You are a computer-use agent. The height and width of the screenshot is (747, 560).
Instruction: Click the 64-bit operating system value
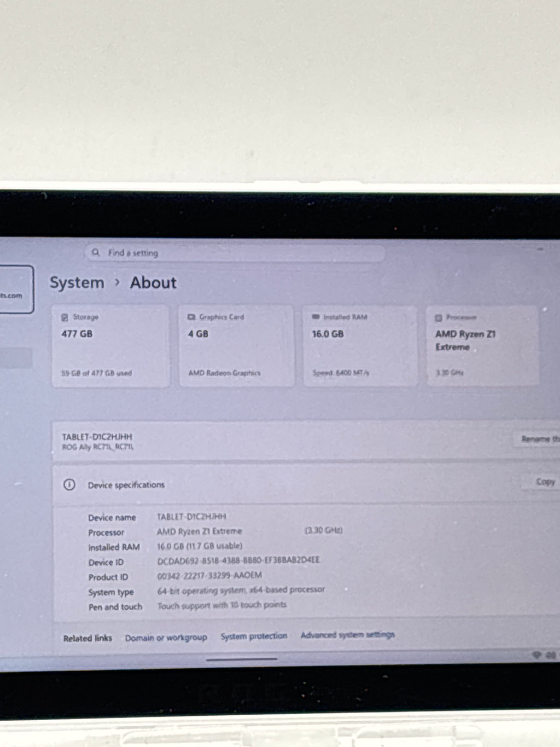(241, 590)
